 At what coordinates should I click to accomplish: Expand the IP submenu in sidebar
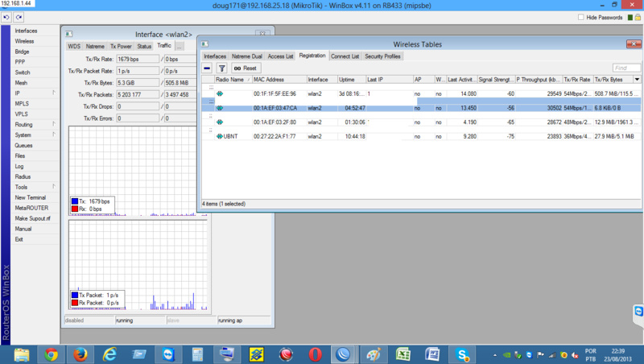point(54,93)
